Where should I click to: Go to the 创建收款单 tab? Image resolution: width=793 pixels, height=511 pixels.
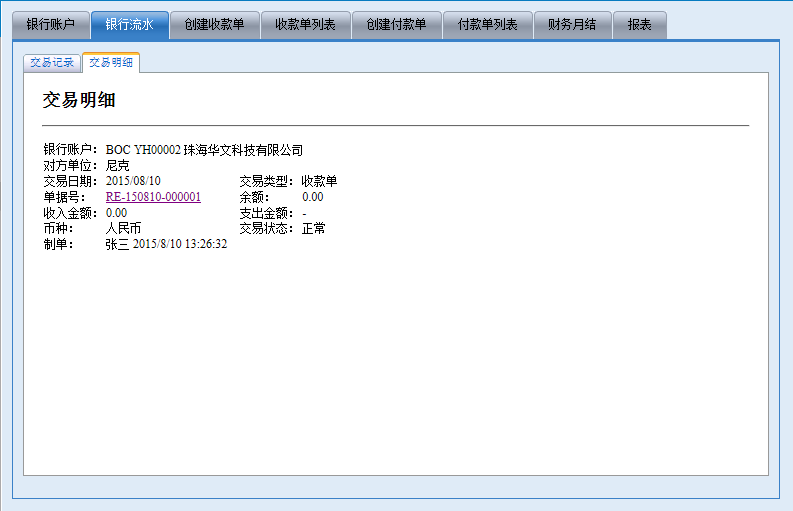(x=214, y=25)
